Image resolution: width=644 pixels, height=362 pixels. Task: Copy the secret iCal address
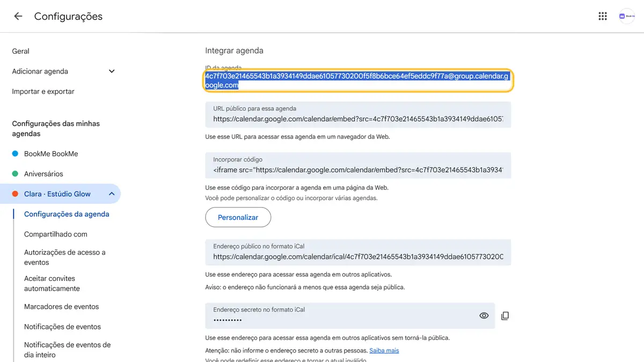coord(505,316)
